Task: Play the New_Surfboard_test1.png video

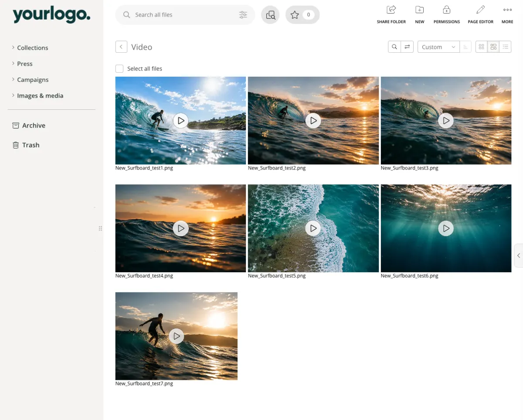Action: (x=180, y=121)
